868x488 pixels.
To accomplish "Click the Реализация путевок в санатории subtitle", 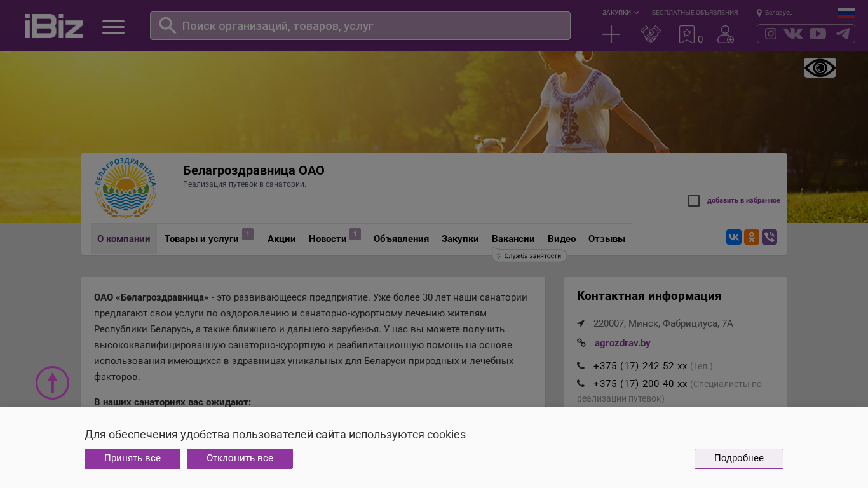I will click(x=245, y=184).
